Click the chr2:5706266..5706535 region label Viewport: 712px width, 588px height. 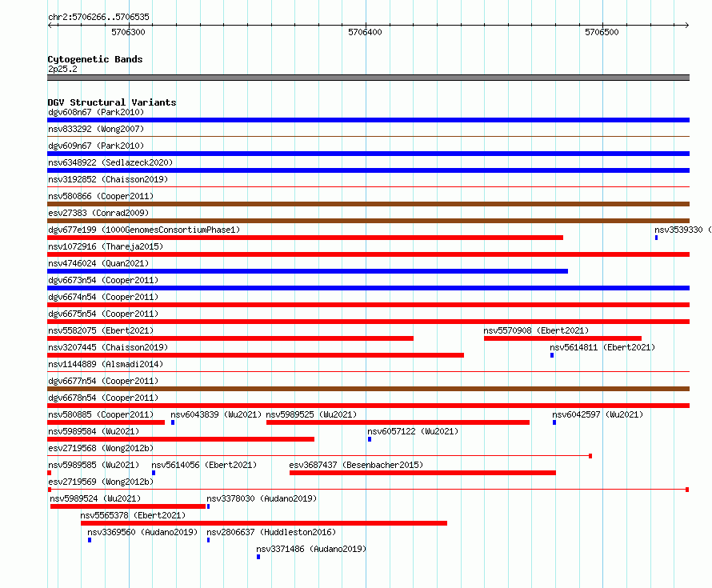[98, 17]
